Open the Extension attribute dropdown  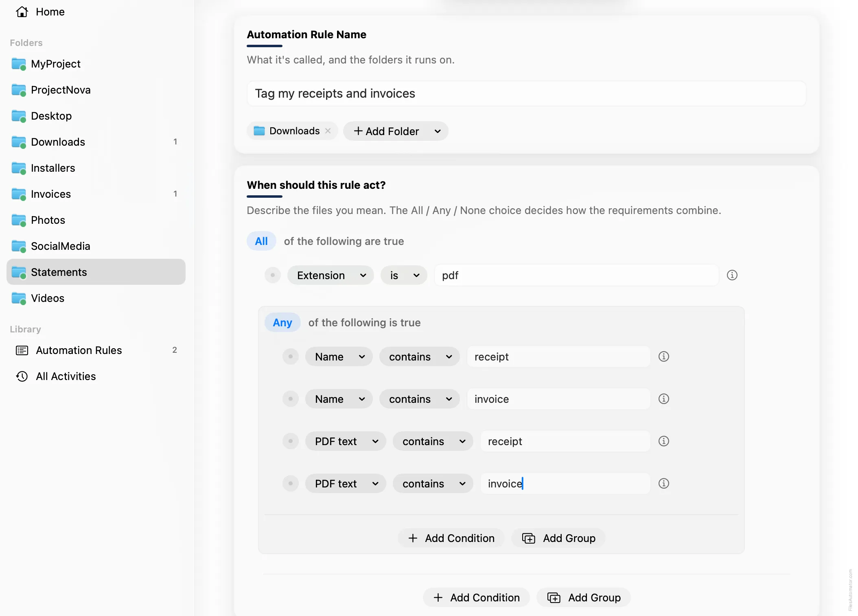tap(331, 275)
